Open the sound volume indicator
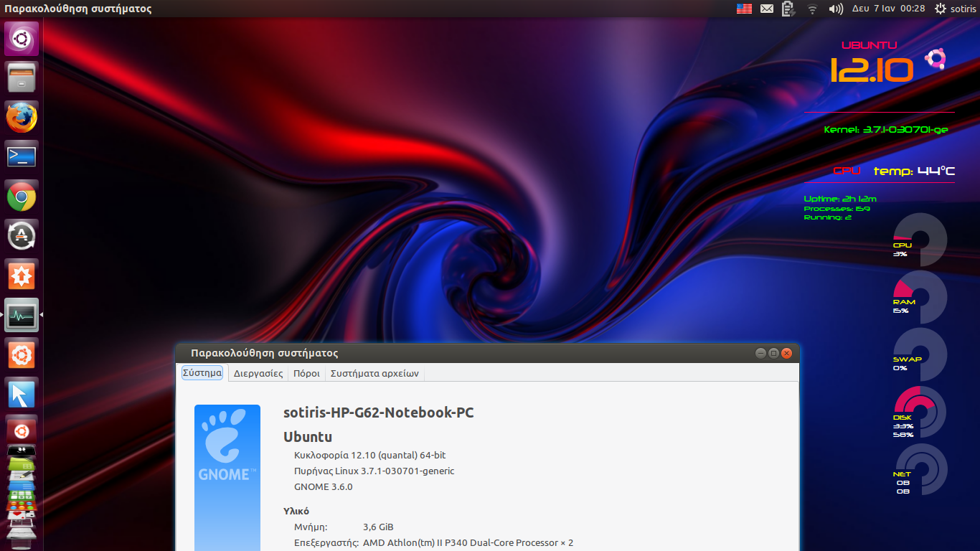The height and width of the screenshot is (551, 980). [x=836, y=9]
